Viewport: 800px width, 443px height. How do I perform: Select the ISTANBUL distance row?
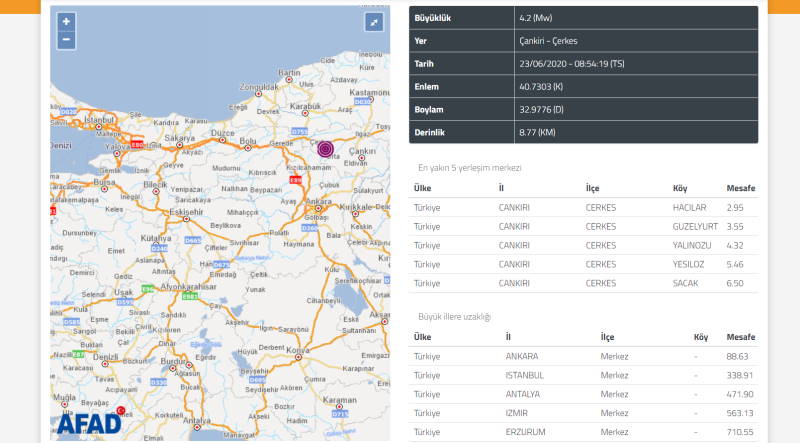pyautogui.click(x=584, y=375)
